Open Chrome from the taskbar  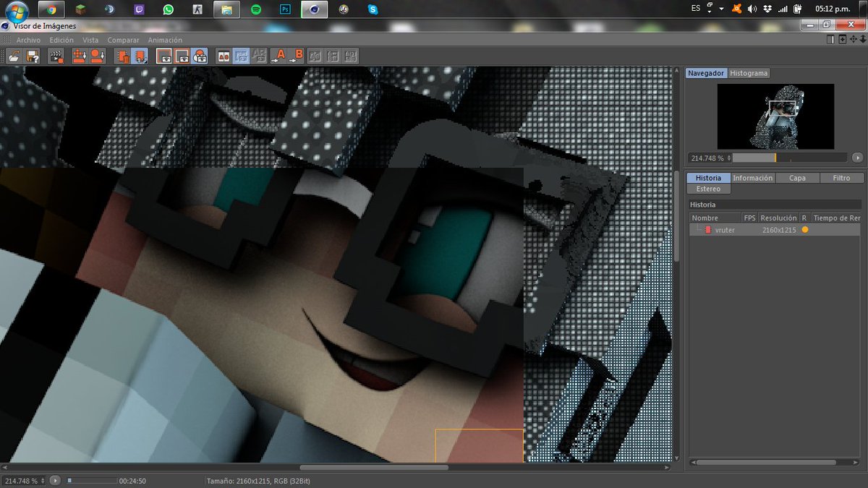pyautogui.click(x=50, y=9)
